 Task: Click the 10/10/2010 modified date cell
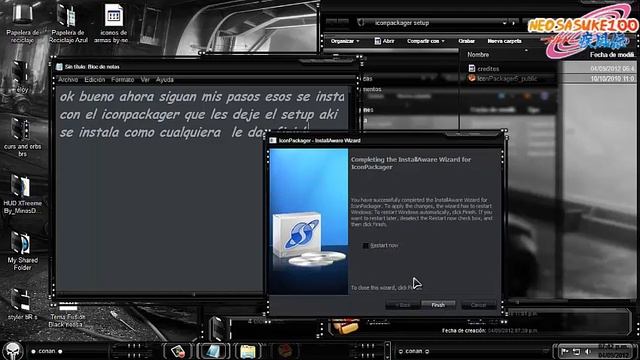[x=612, y=78]
